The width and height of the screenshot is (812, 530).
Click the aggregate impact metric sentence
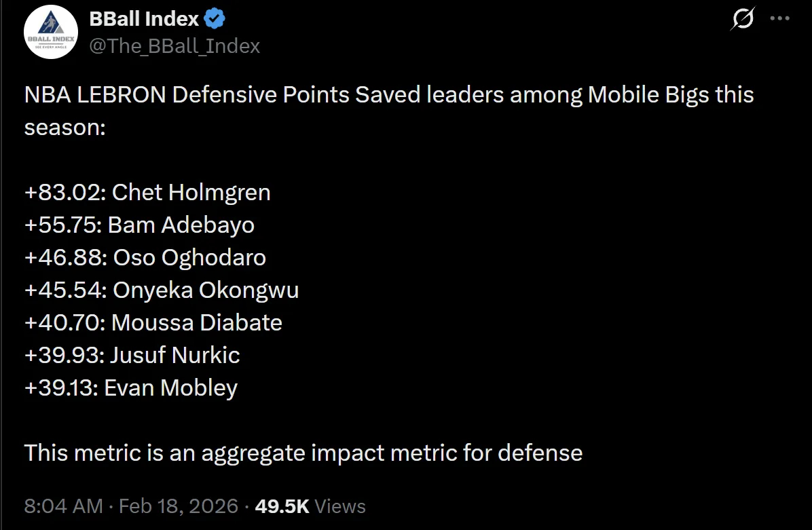coord(303,453)
